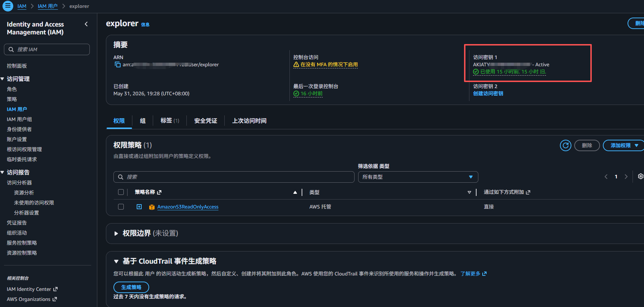Click the MFA warning triangle icon

(296, 64)
